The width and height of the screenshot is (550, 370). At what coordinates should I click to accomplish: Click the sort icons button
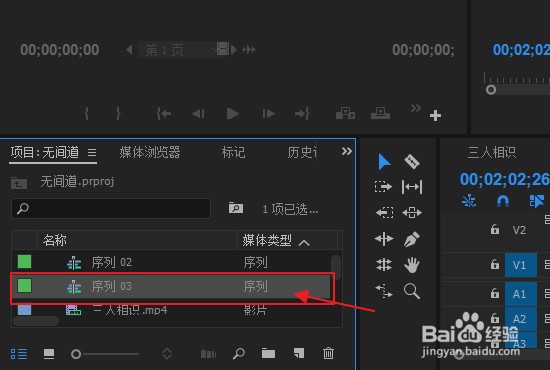(167, 354)
